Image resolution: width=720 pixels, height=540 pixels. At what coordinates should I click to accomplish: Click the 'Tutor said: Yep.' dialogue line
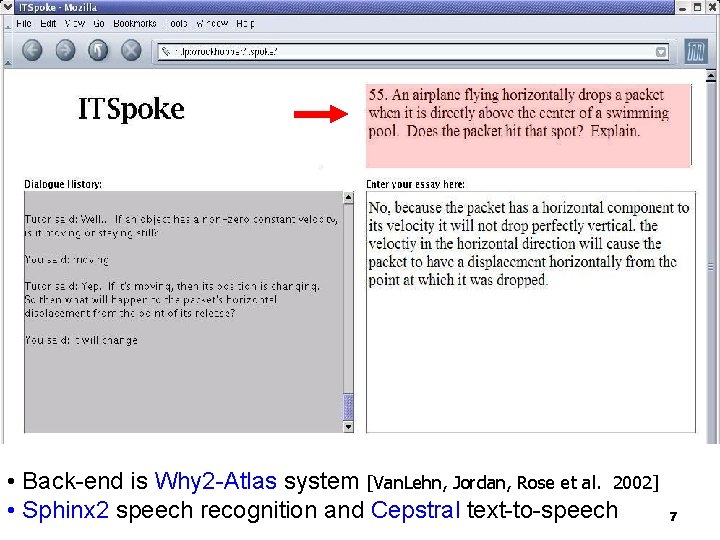(x=172, y=299)
